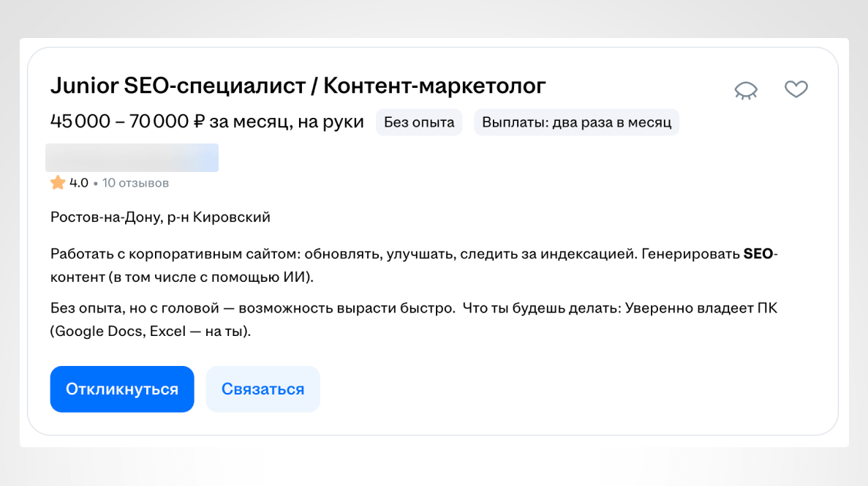This screenshot has width=868, height=486.
Task: Hide this vacancy using the crossed-eye icon
Action: (746, 89)
